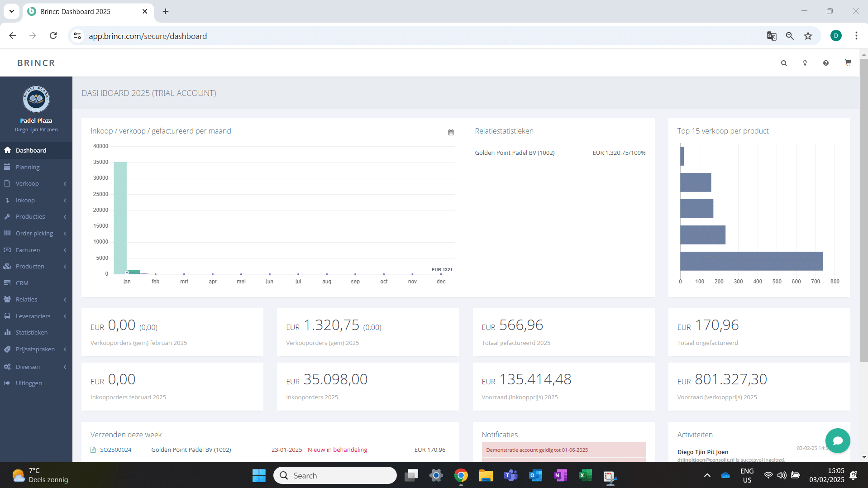
Task: Click the largest bar in Top 15 chart
Action: tap(751, 261)
